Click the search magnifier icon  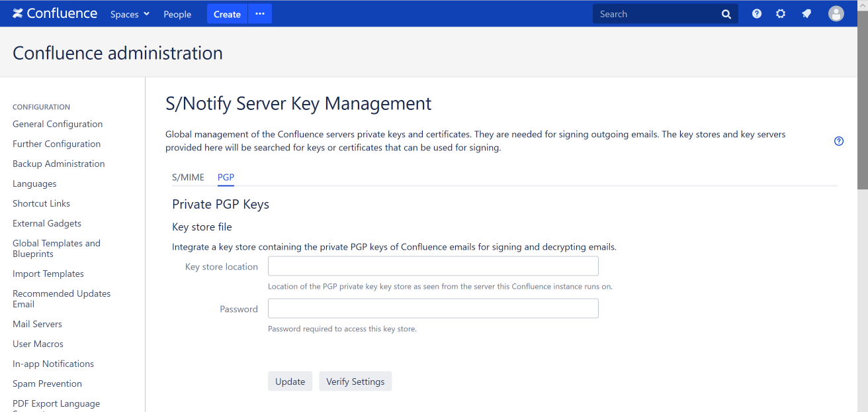[x=726, y=14]
